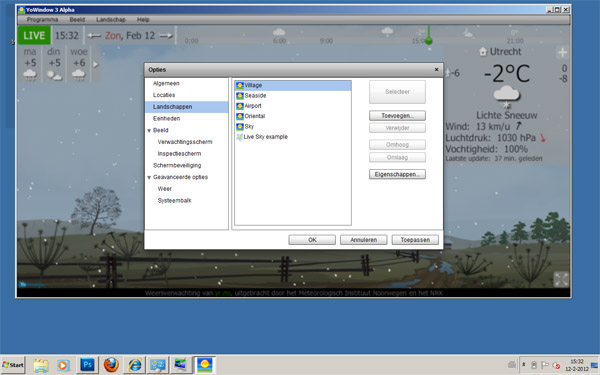Open the Programma menu

pyautogui.click(x=42, y=20)
